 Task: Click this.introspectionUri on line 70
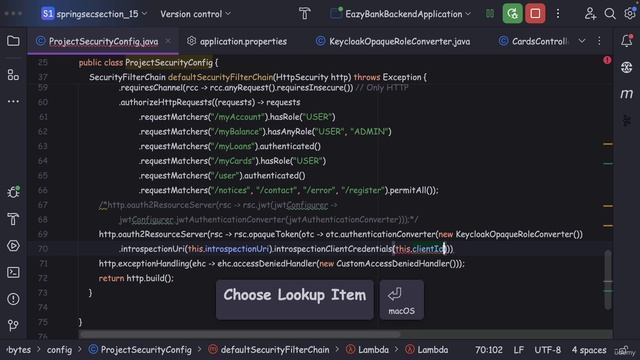(x=229, y=249)
